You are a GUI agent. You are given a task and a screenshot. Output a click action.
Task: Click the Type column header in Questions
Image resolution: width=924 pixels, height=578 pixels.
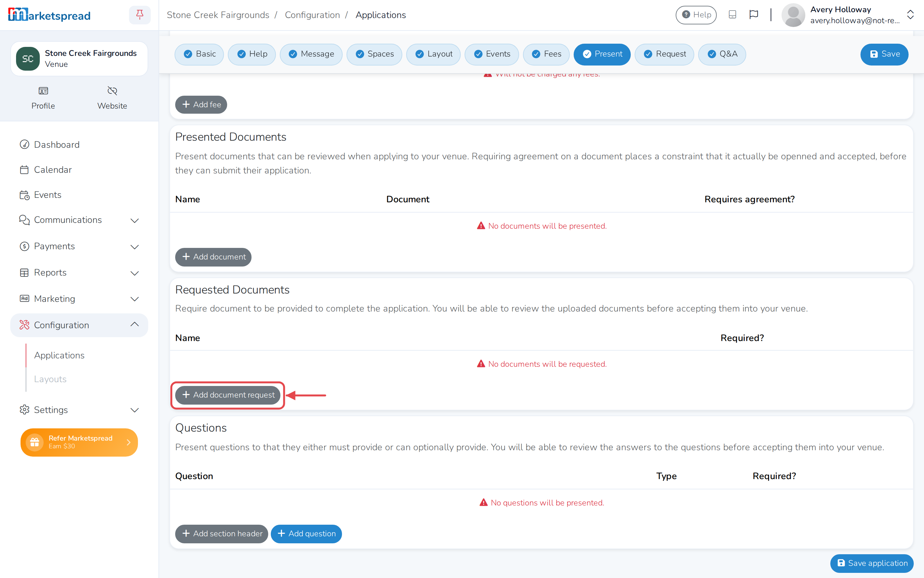667,476
